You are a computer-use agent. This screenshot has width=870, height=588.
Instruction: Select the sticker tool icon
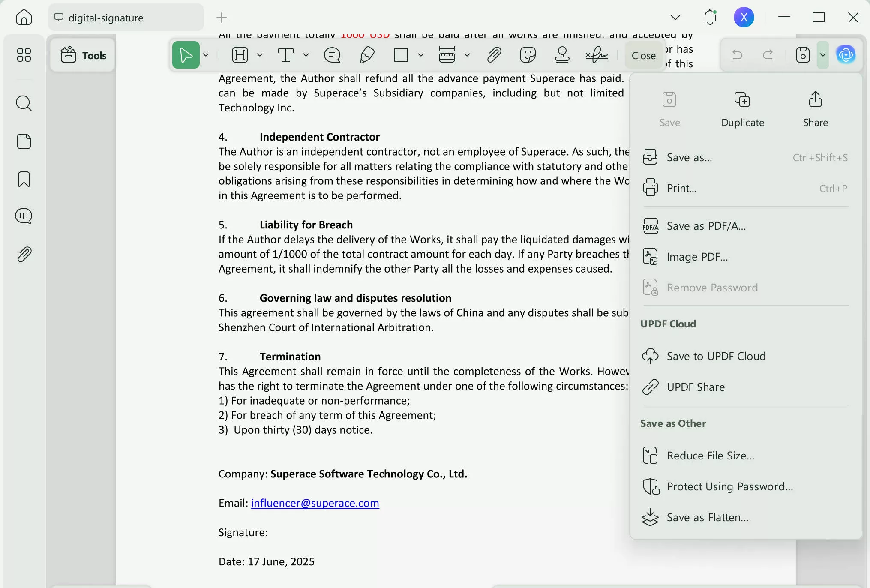[528, 55]
